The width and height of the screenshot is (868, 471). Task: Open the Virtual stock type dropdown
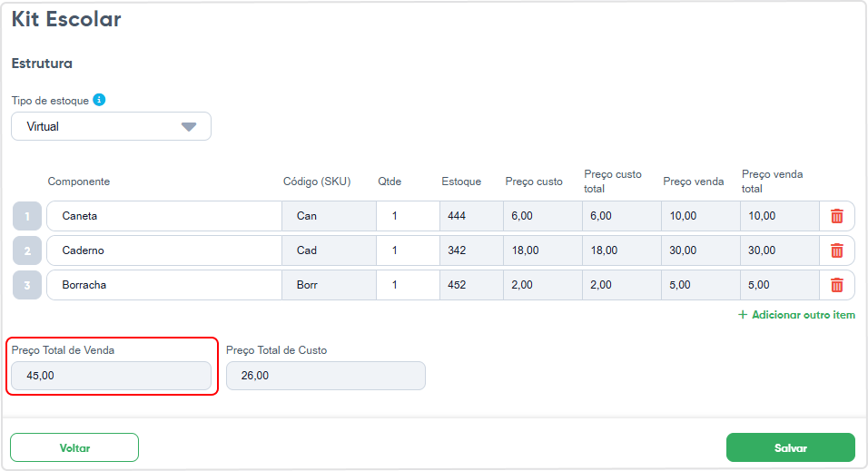click(x=112, y=126)
